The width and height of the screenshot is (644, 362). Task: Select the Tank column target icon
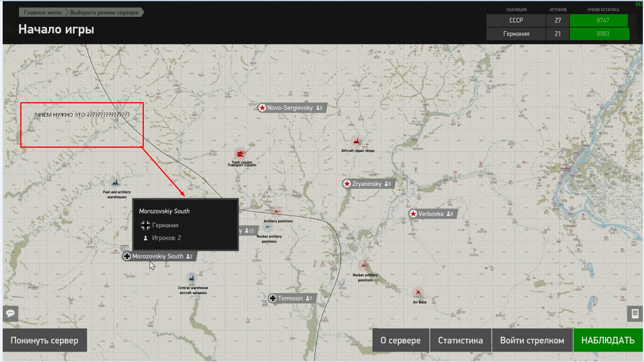pos(240,154)
